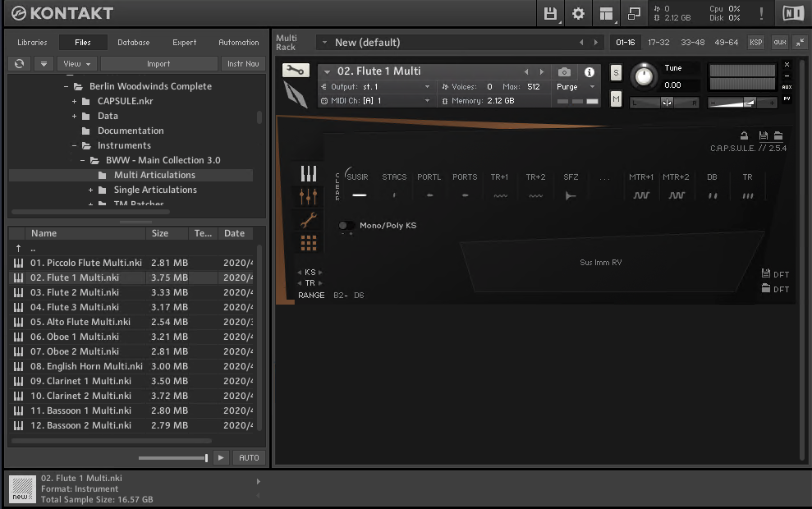This screenshot has width=812, height=509.
Task: Solo the instrument with S button
Action: [616, 72]
